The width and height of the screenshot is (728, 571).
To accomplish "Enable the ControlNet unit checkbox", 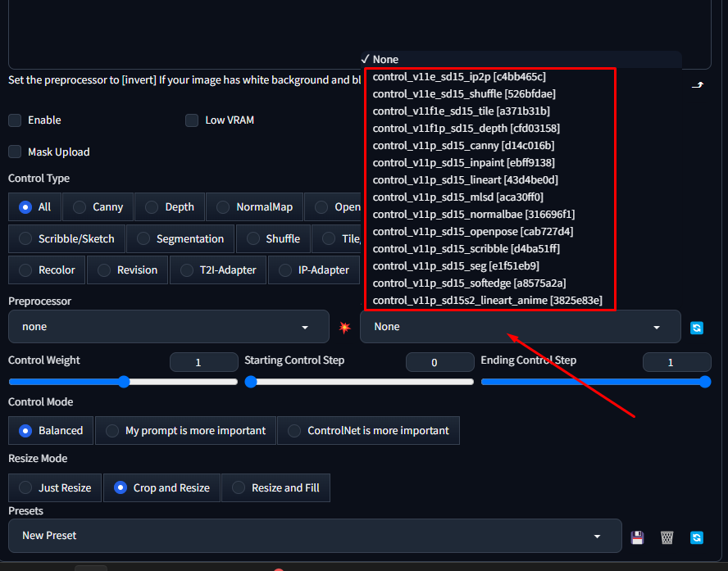I will pyautogui.click(x=15, y=120).
